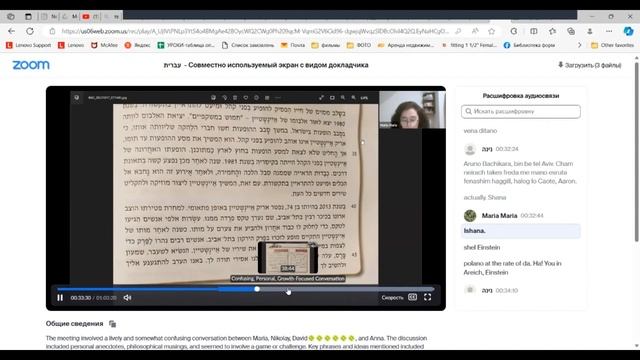The height and width of the screenshot is (360, 640).
Task: Click the Maria Maria speaker entry in the transcript
Action: tap(499, 216)
